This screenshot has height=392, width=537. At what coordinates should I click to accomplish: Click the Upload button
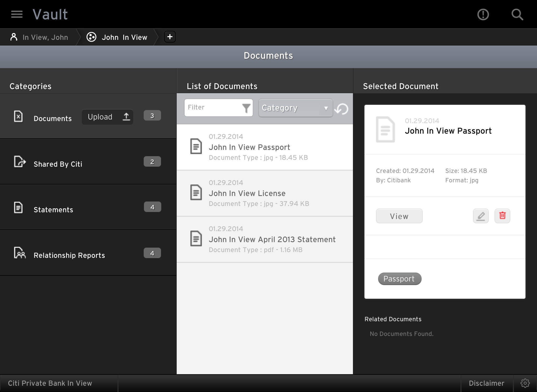[x=108, y=117]
